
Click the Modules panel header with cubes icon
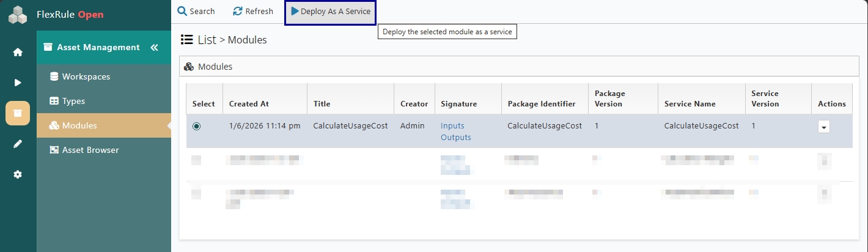pos(520,67)
